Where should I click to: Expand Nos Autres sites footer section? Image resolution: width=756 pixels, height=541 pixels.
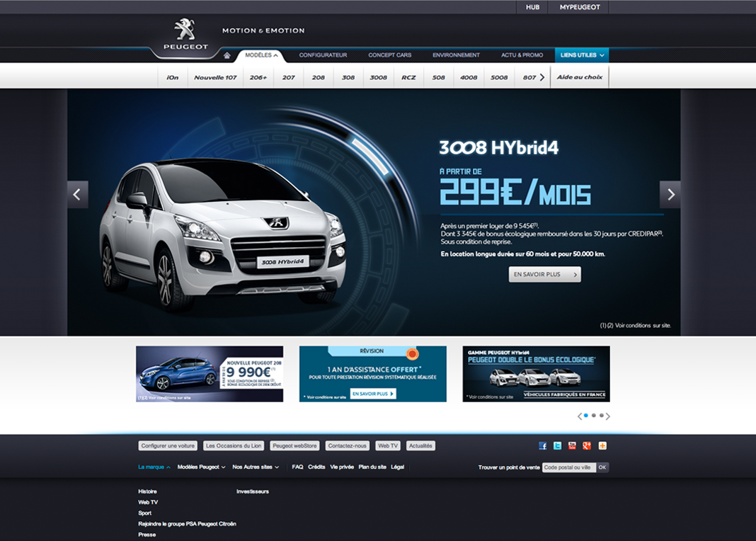click(256, 467)
